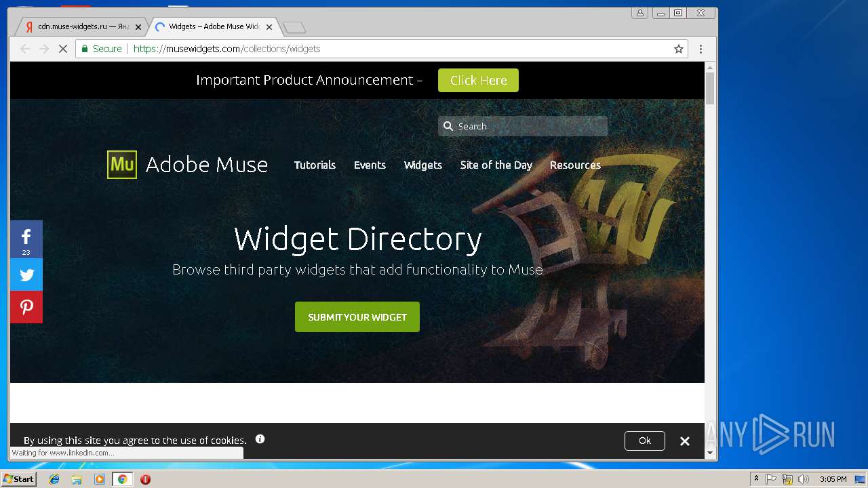Open Internet Explorer from the taskbar
Image resolution: width=868 pixels, height=488 pixels.
coord(54,479)
